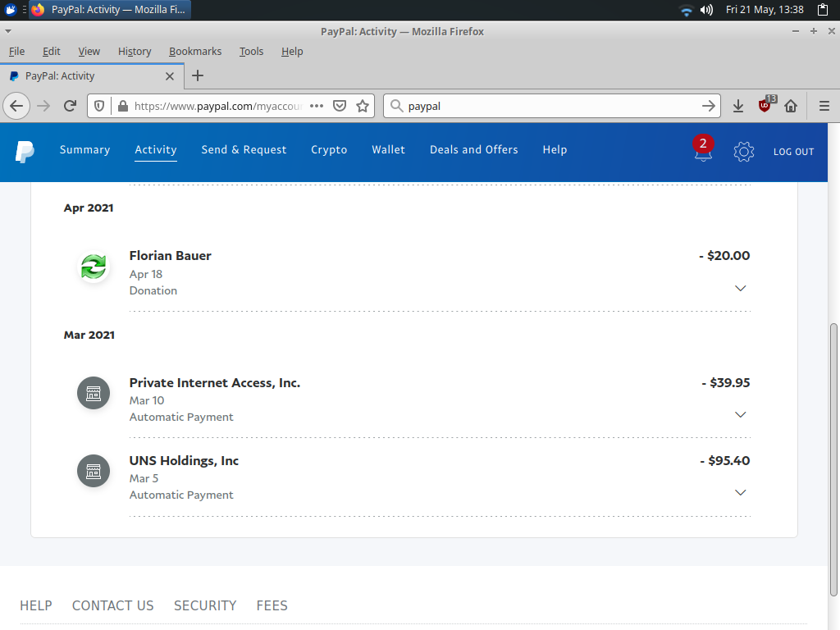Click Florian Bauer donation sync icon

point(94,267)
